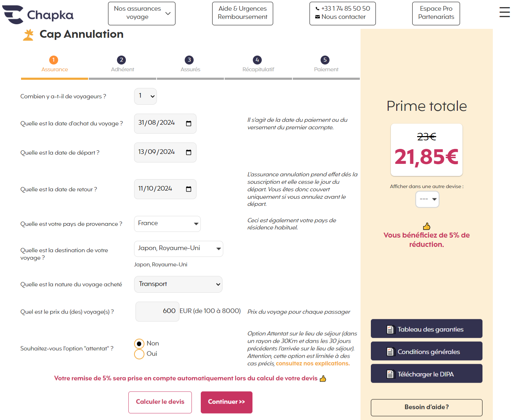Open country of origin France dropdown
This screenshot has height=420, width=516.
pyautogui.click(x=167, y=224)
